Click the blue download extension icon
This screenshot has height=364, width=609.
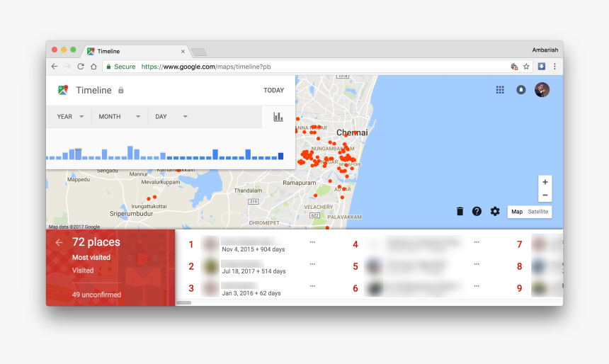tap(542, 67)
